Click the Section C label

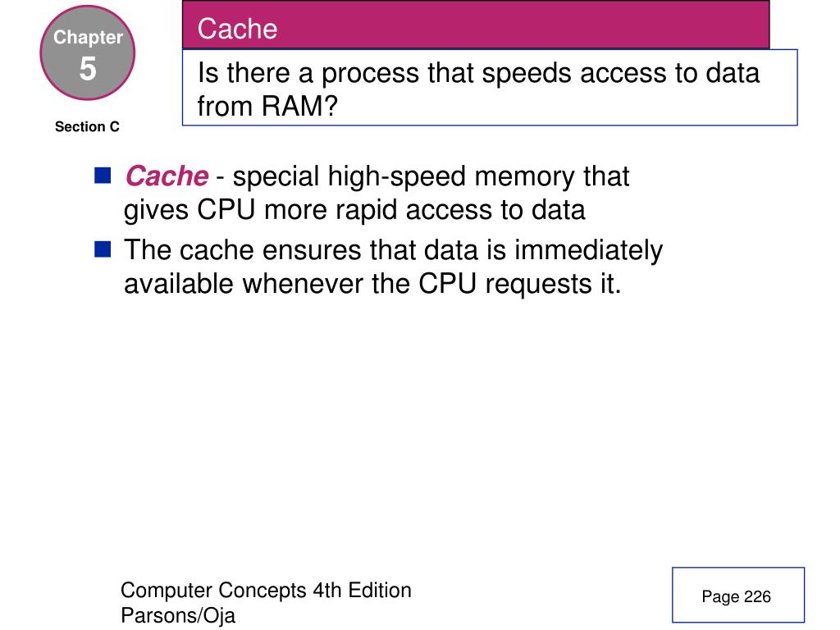[x=87, y=127]
